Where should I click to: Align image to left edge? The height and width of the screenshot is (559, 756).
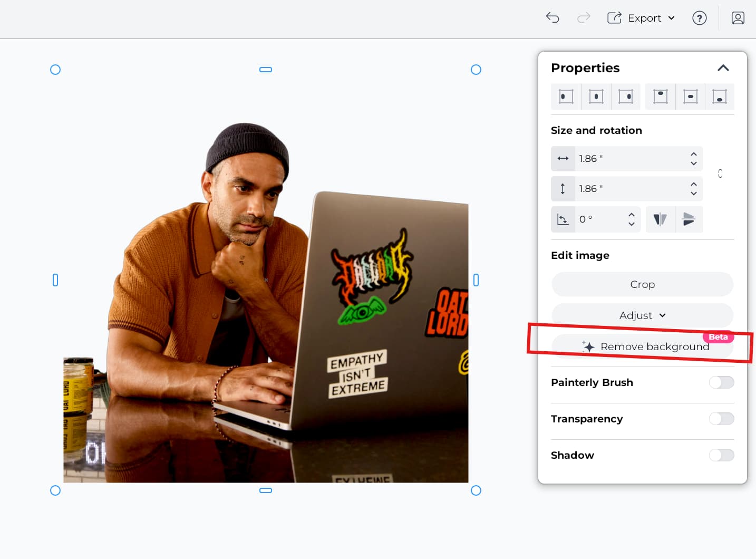point(566,97)
